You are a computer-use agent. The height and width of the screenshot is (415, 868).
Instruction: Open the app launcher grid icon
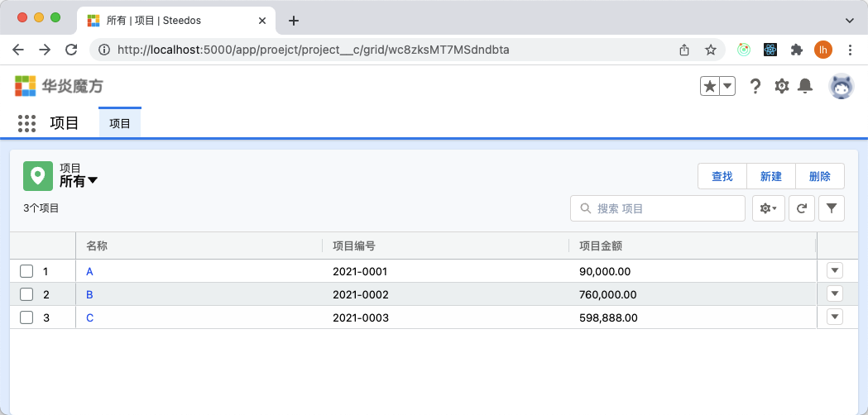pos(26,123)
